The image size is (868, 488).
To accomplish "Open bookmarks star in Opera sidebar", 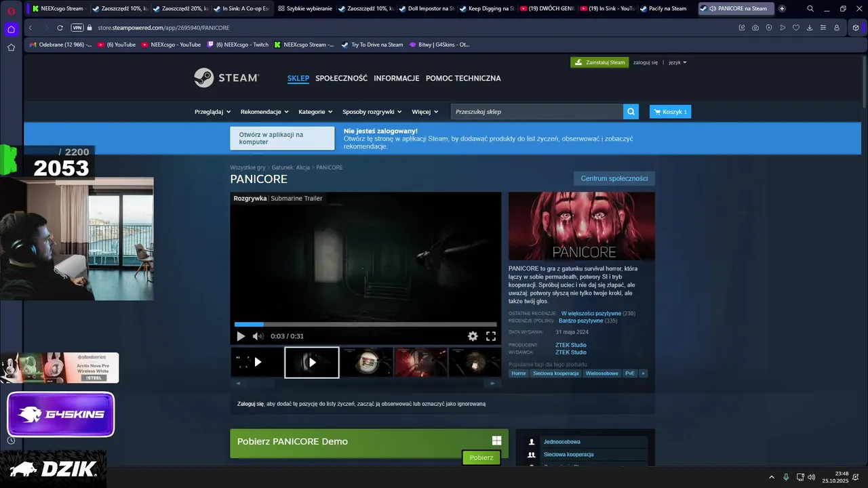I will [11, 47].
